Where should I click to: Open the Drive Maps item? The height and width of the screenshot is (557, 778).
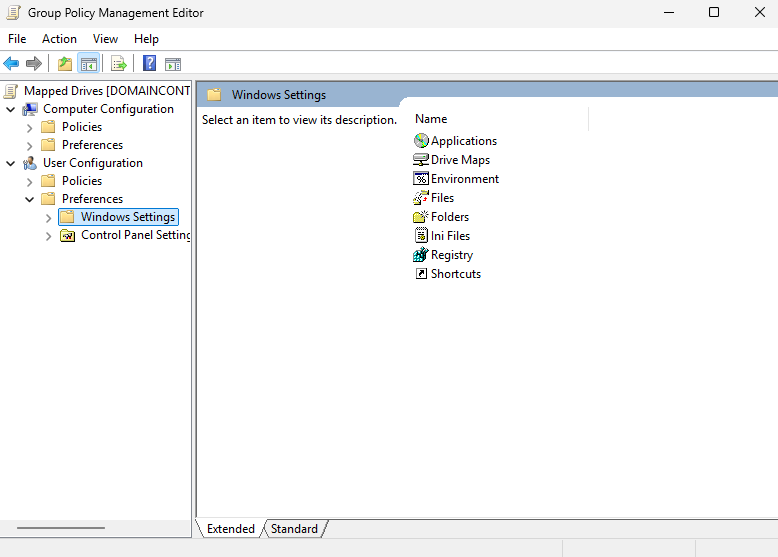(459, 160)
